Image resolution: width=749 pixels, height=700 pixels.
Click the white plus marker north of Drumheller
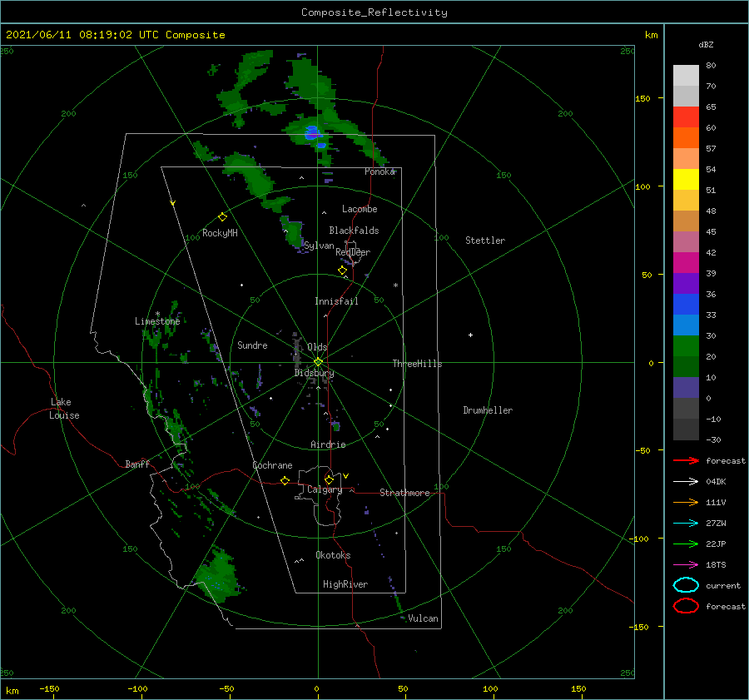point(470,335)
